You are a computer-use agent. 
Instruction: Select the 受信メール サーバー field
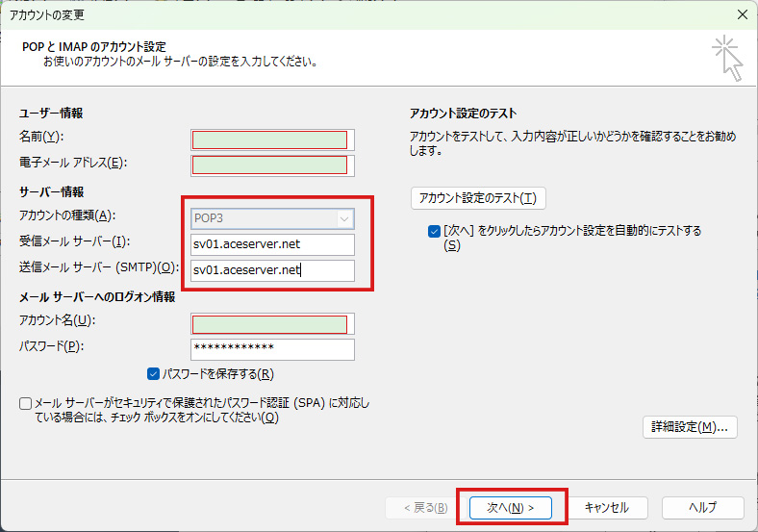pos(272,244)
